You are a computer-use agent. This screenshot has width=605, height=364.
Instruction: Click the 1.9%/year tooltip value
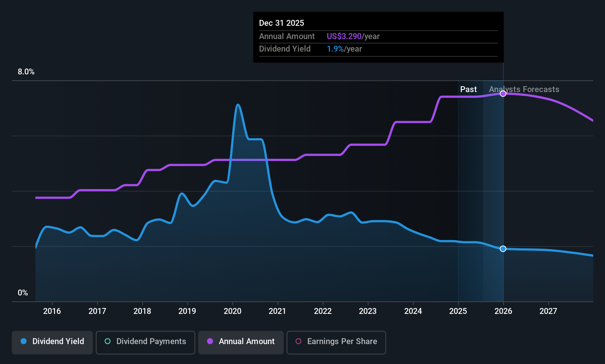pyautogui.click(x=344, y=49)
